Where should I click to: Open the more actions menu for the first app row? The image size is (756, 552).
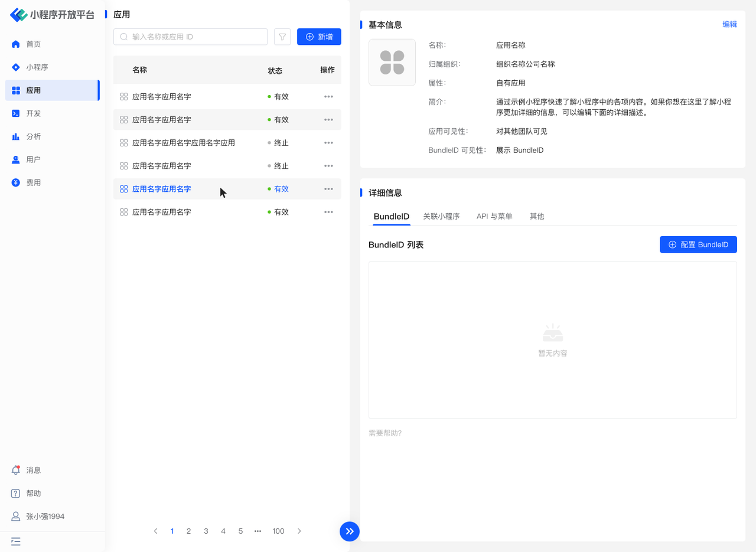328,96
